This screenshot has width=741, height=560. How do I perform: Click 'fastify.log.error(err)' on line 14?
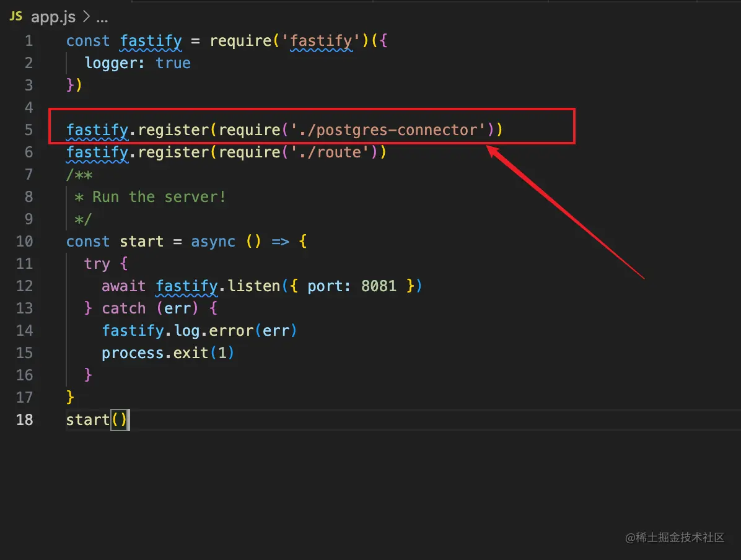tap(199, 330)
